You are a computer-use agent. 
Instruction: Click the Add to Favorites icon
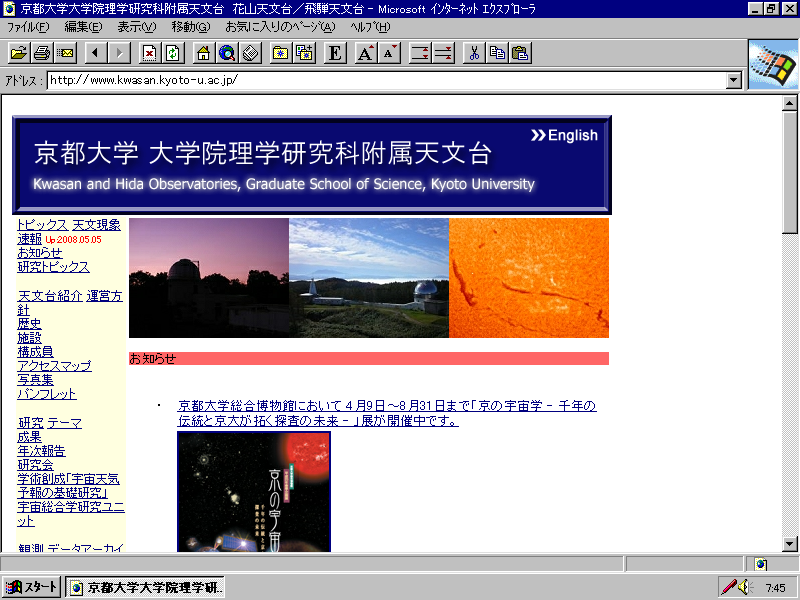(304, 53)
